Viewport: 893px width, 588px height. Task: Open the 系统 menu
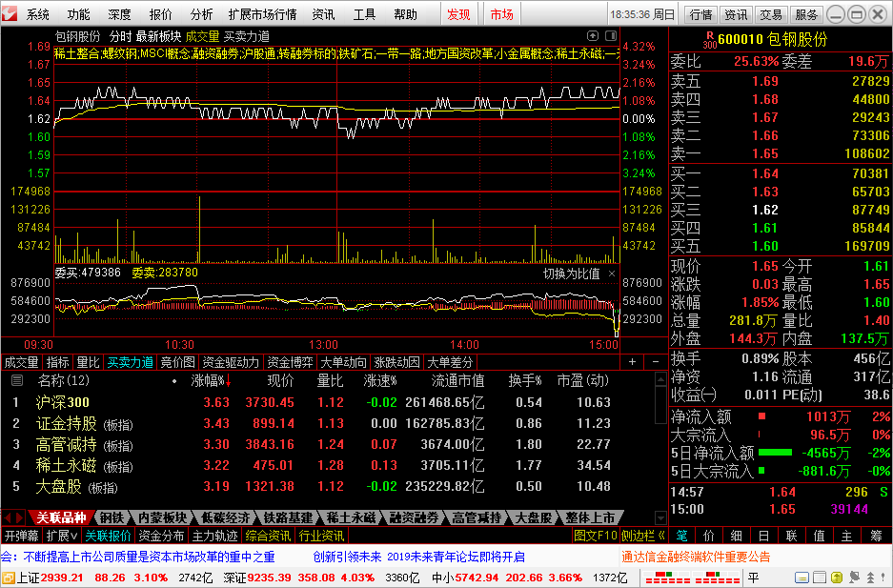click(37, 14)
